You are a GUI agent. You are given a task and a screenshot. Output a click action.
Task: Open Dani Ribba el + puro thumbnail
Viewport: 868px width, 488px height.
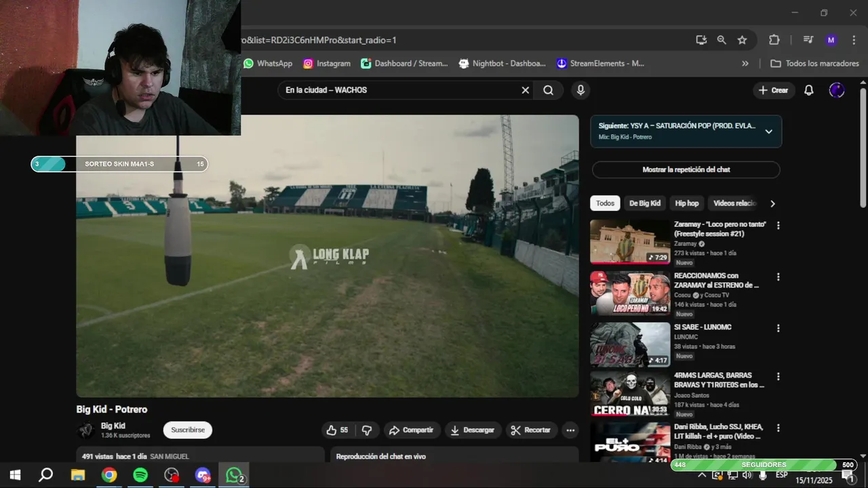click(x=630, y=442)
